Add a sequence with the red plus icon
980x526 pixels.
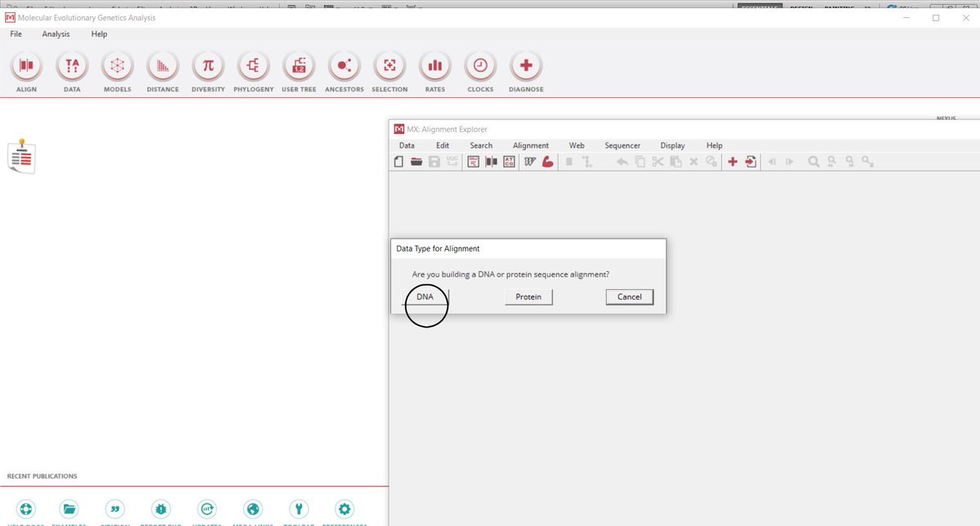pos(733,162)
